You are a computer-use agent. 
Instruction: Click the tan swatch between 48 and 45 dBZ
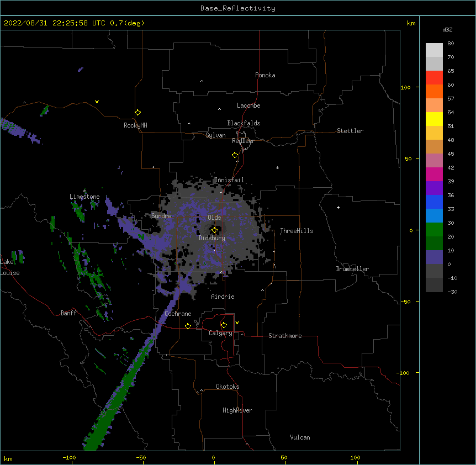(434, 146)
